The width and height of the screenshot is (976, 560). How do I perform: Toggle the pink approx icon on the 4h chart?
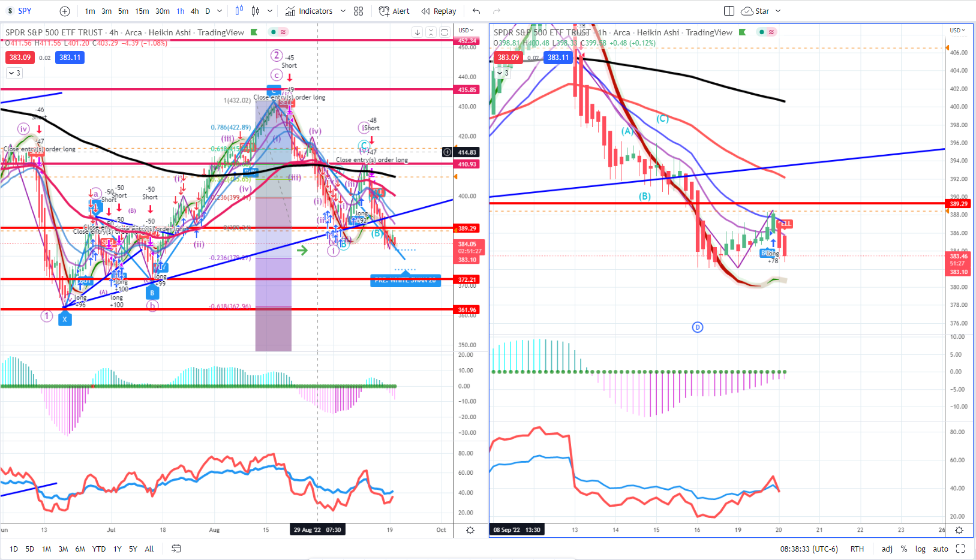coord(283,32)
